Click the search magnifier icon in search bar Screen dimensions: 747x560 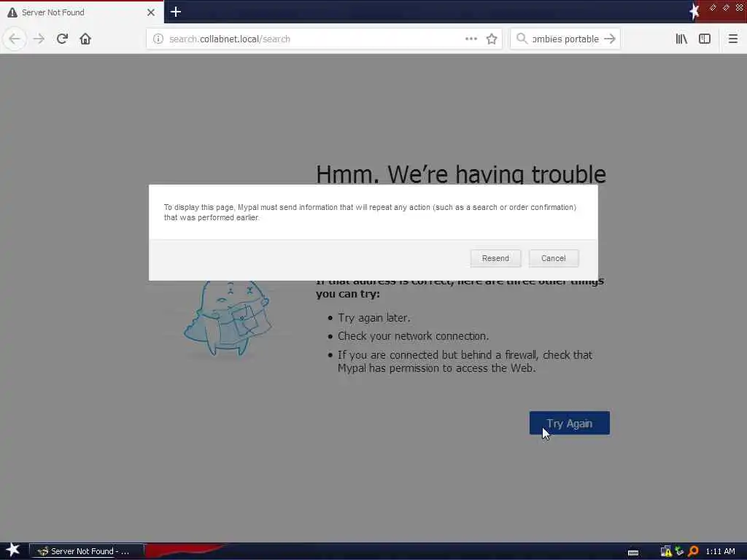click(522, 39)
